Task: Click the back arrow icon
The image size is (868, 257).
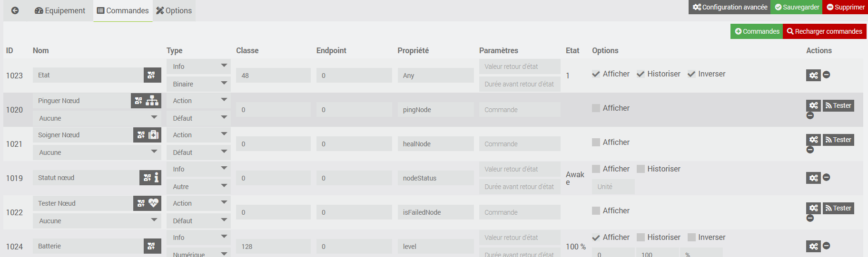Action: point(15,10)
